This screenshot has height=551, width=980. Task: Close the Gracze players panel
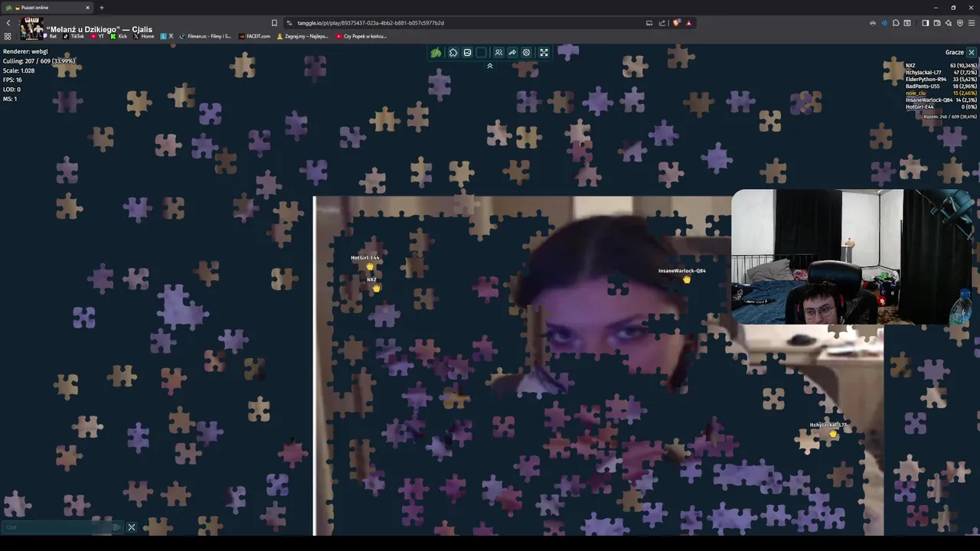[971, 52]
